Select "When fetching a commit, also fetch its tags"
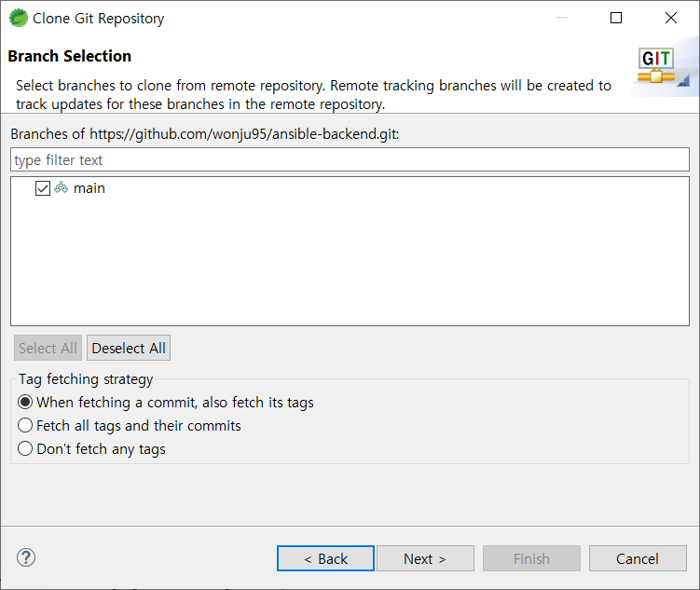This screenshot has width=700, height=590. coord(26,403)
